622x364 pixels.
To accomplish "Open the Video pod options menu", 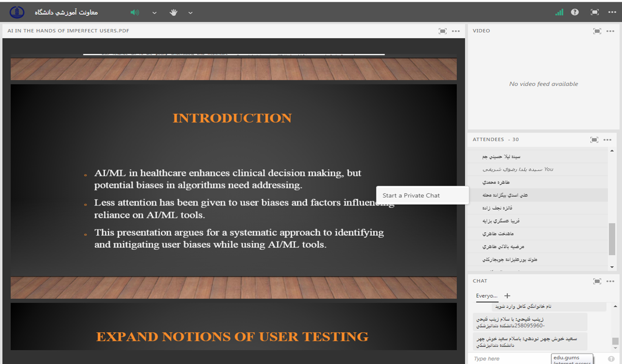I will click(x=610, y=31).
